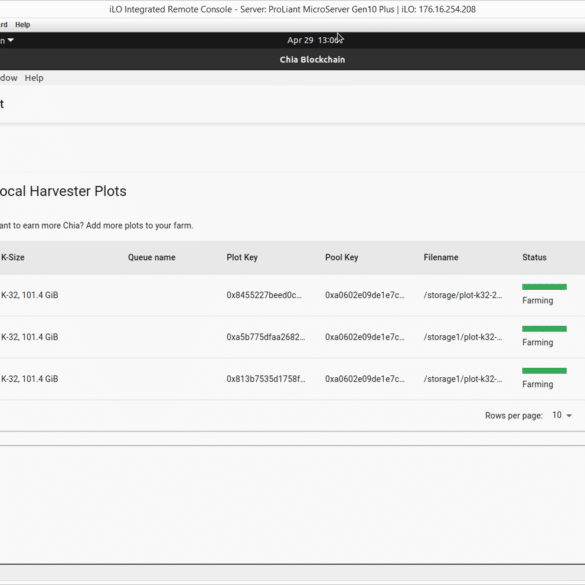Image resolution: width=585 pixels, height=585 pixels.
Task: Click green status bar of 0xa5b775dfaa2682 row
Action: pyautogui.click(x=544, y=329)
